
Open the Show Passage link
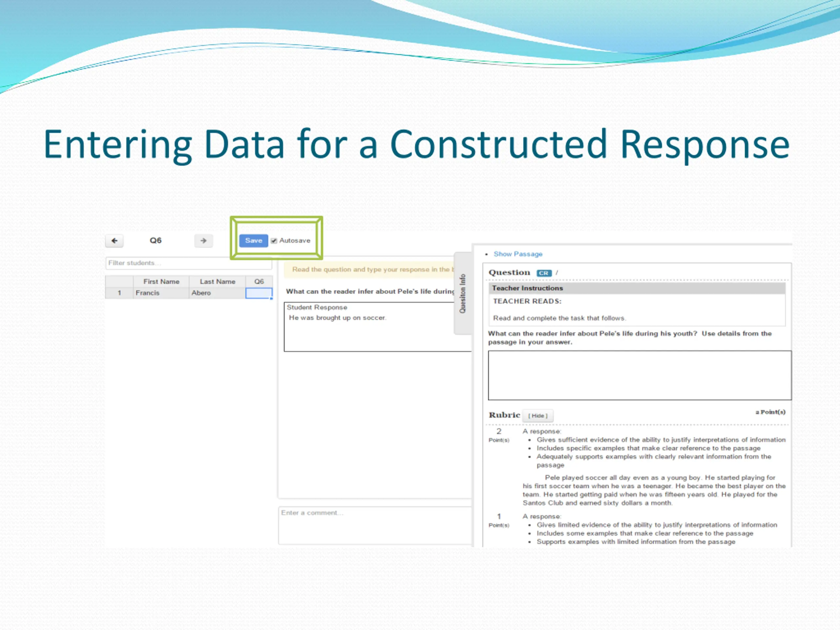click(x=517, y=254)
